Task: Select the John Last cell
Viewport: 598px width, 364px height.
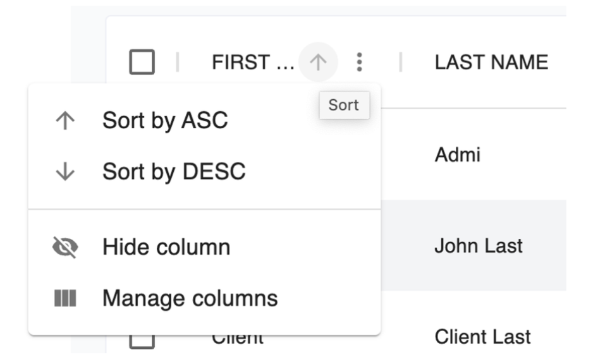Action: [479, 246]
